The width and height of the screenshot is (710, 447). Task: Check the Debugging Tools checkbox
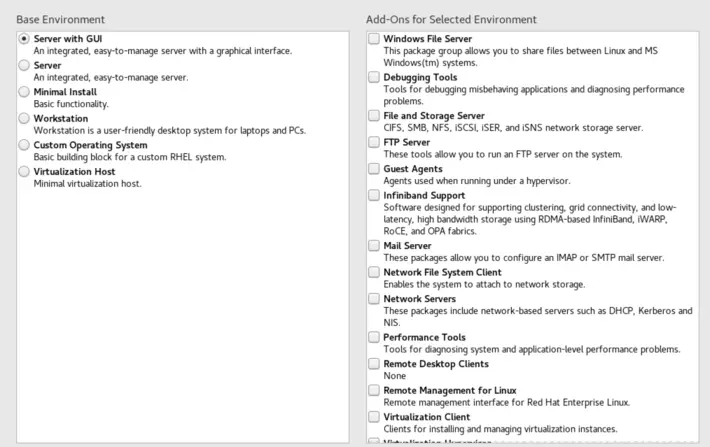click(x=373, y=77)
